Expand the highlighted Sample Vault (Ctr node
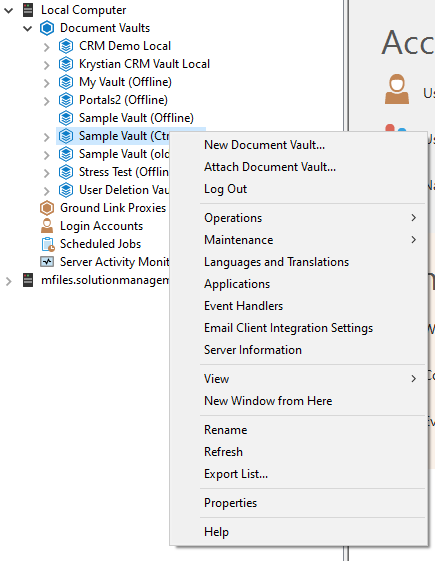435x561 pixels. tap(47, 137)
